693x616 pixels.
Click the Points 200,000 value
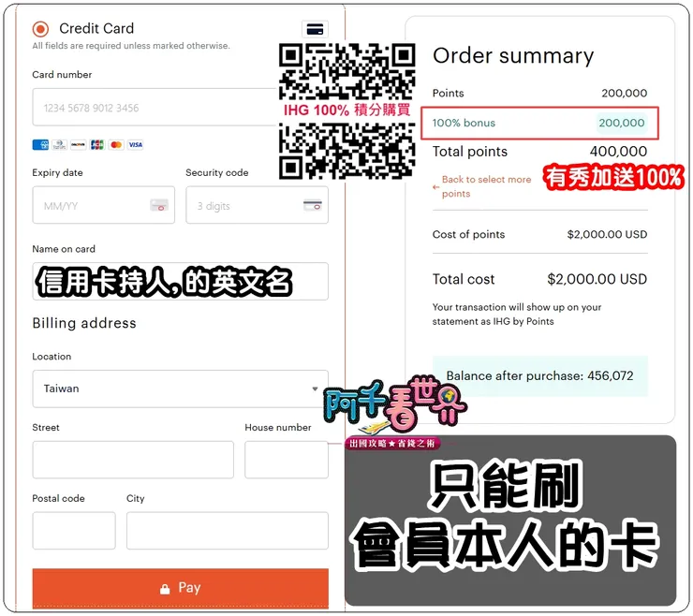tap(624, 94)
